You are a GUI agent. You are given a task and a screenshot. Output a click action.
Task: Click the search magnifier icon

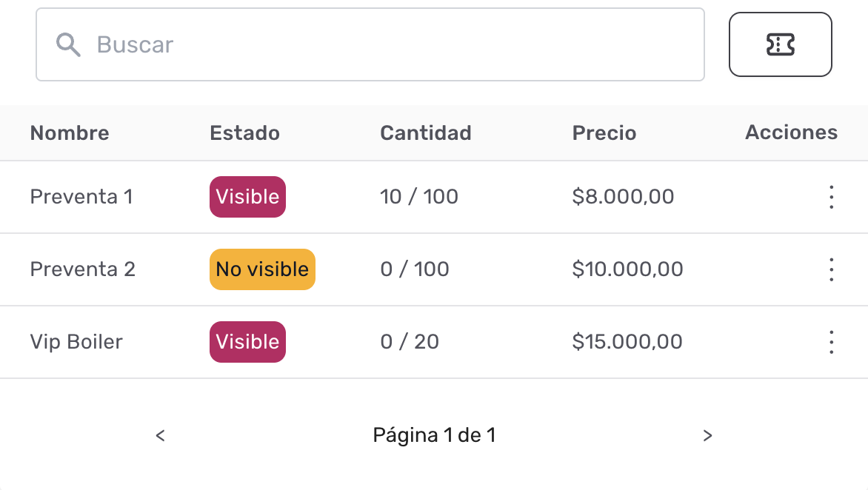pos(68,44)
